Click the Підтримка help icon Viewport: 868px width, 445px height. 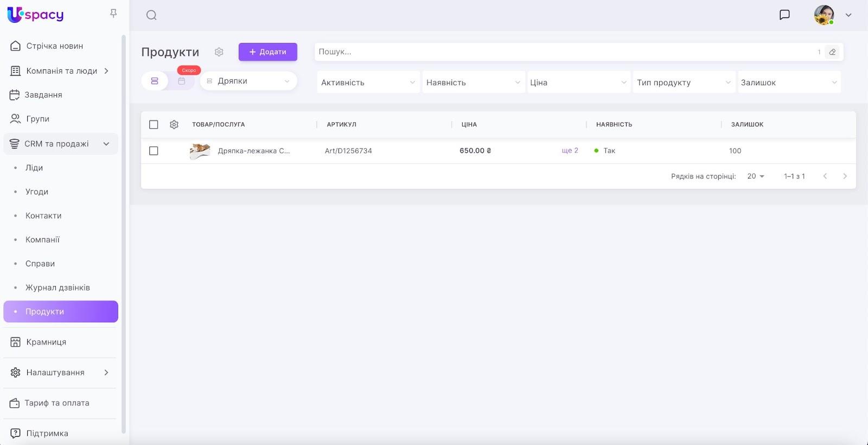[x=16, y=433]
